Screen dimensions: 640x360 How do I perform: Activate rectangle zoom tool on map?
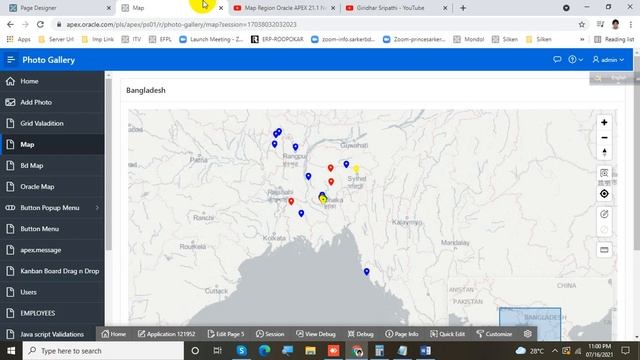click(604, 173)
